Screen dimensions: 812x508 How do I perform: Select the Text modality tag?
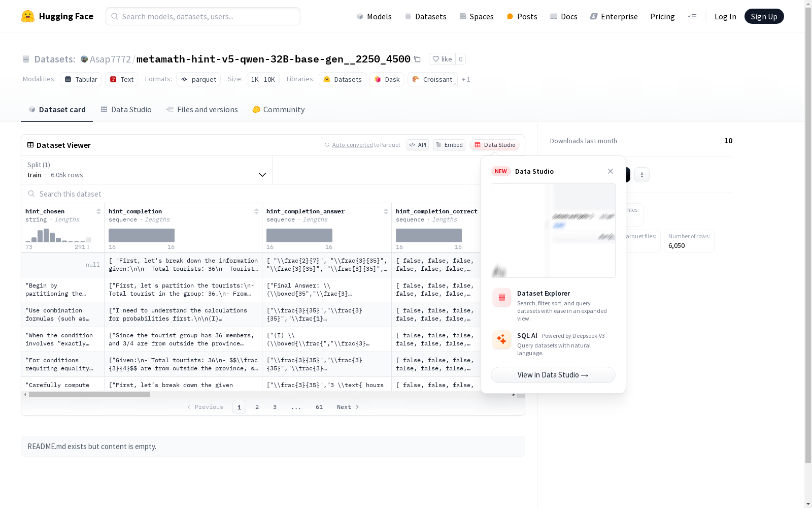(122, 79)
